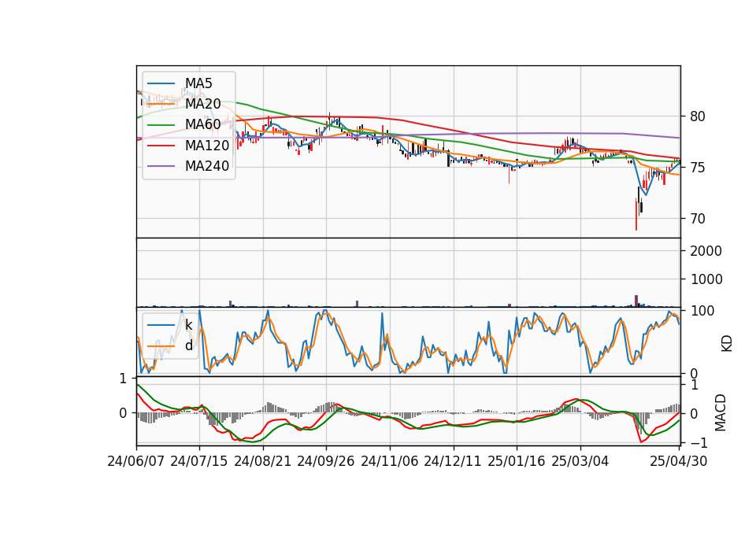
Task: Click the 24/06/07 date axis label
Action: (x=136, y=461)
